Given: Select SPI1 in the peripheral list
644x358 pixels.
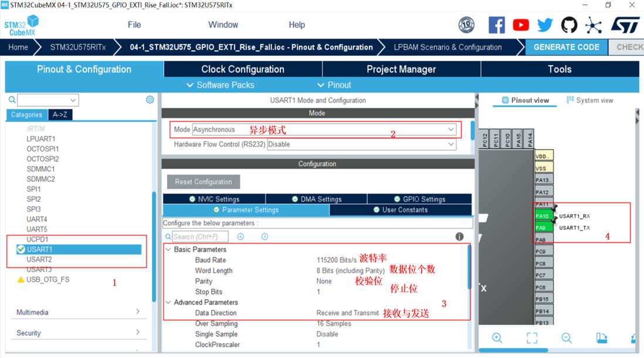Looking at the screenshot, I should click(33, 189).
